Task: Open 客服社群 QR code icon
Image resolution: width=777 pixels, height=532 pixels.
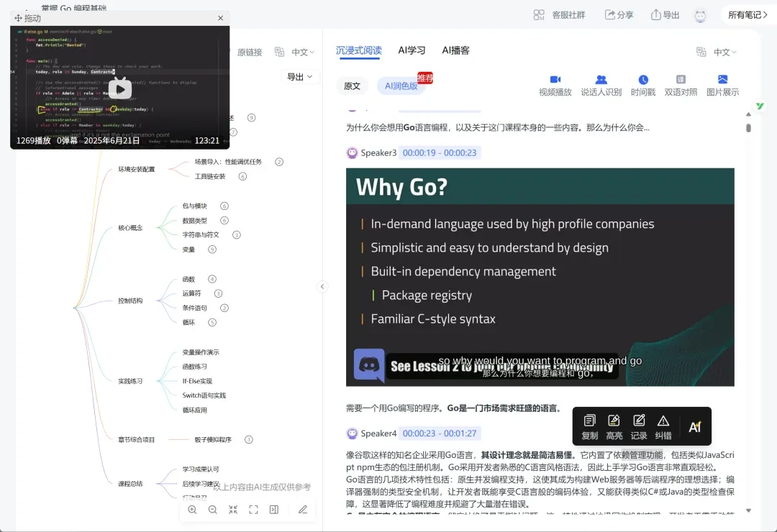Action: point(539,15)
